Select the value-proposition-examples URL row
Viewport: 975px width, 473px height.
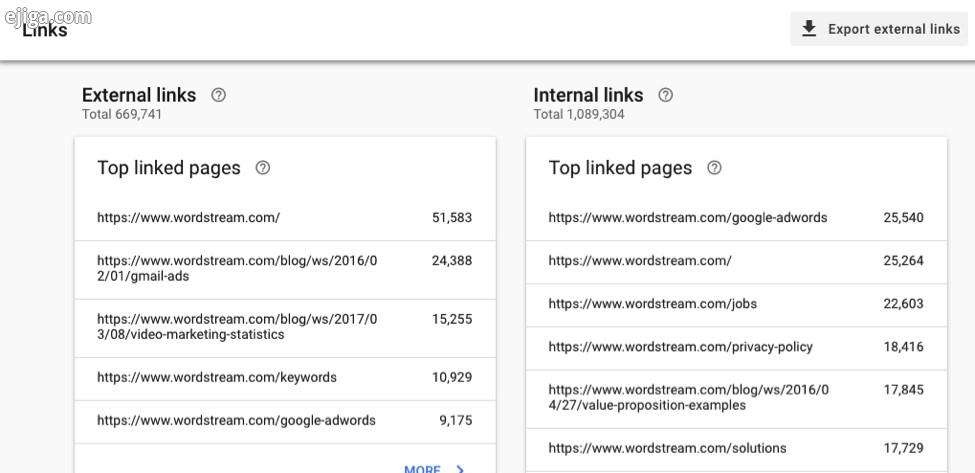point(736,398)
